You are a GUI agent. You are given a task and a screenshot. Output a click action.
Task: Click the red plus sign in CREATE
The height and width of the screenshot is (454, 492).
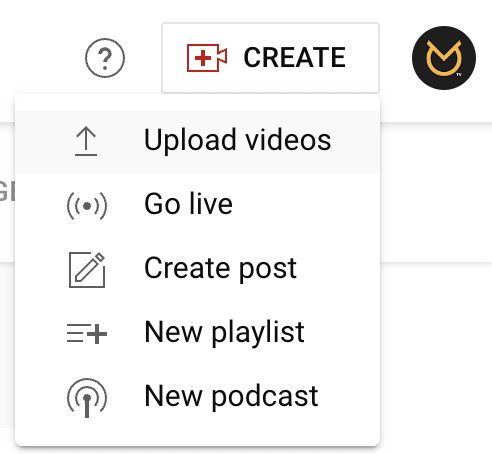click(x=203, y=58)
